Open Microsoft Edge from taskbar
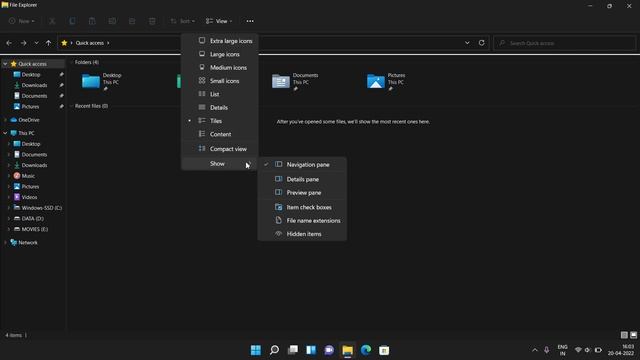640x360 pixels. click(x=366, y=350)
